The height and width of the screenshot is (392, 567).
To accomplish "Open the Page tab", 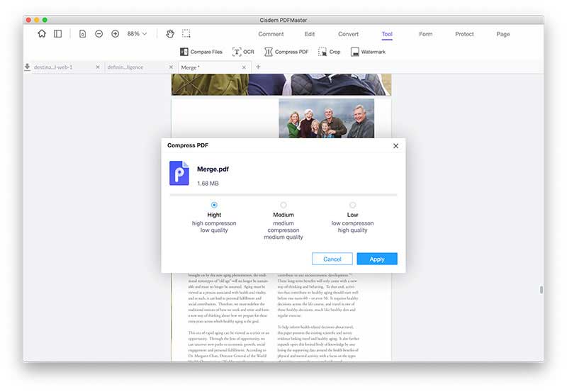I will 503,34.
